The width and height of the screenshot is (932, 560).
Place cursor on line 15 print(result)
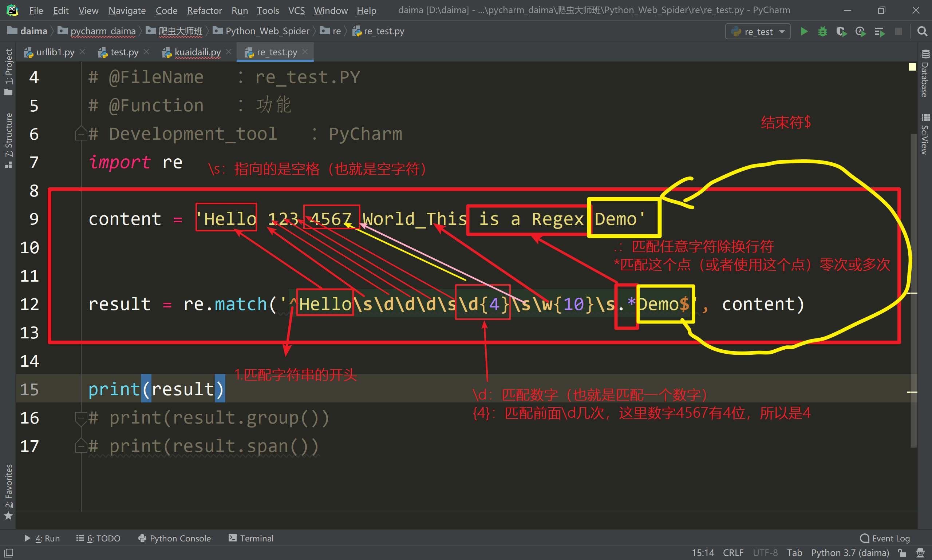point(156,389)
